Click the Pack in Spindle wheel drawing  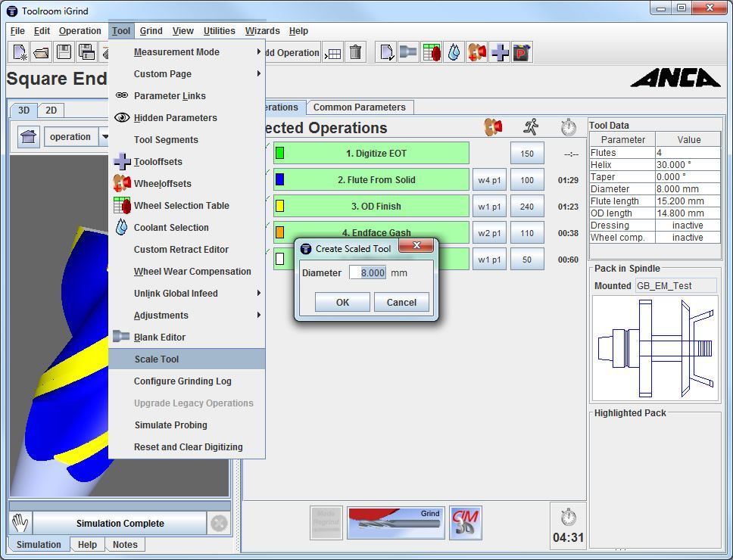pyautogui.click(x=655, y=348)
